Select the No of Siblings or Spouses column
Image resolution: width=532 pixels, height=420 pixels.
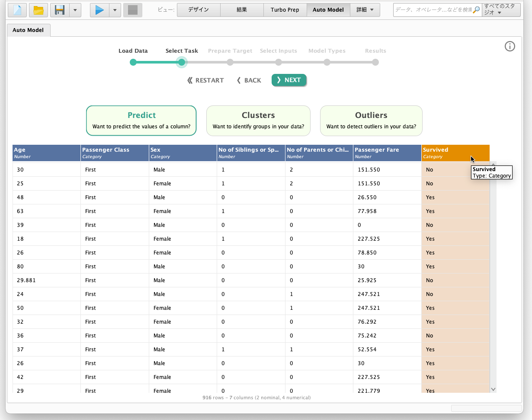pyautogui.click(x=251, y=153)
